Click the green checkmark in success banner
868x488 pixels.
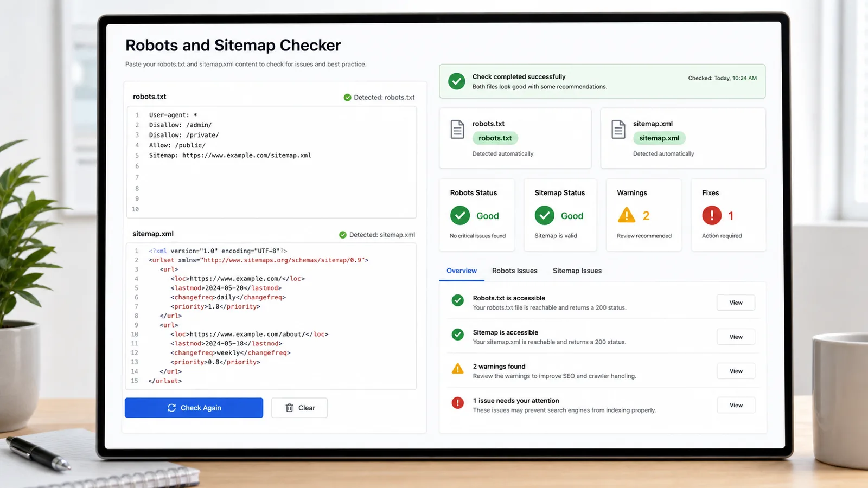pyautogui.click(x=457, y=81)
